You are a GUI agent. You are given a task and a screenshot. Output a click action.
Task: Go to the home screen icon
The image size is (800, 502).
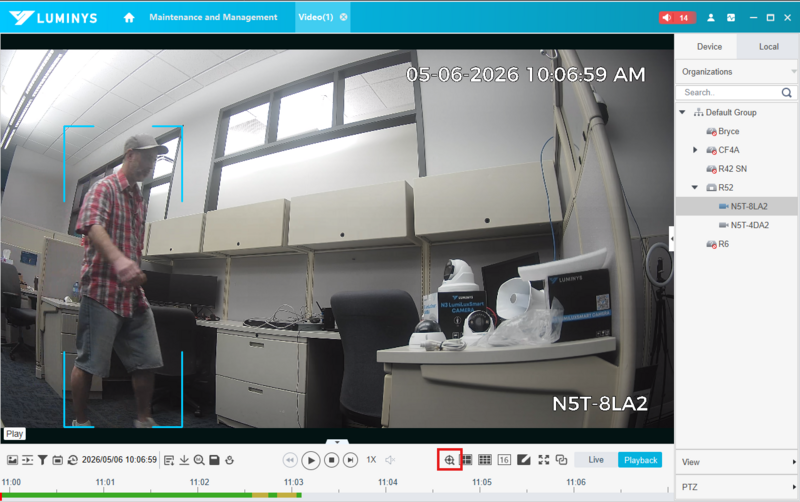pyautogui.click(x=129, y=17)
